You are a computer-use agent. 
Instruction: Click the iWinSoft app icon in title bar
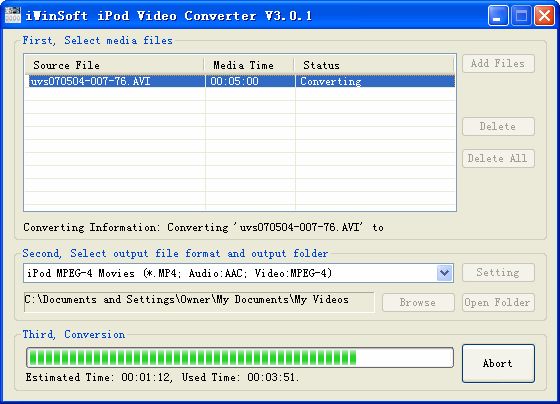click(x=13, y=15)
